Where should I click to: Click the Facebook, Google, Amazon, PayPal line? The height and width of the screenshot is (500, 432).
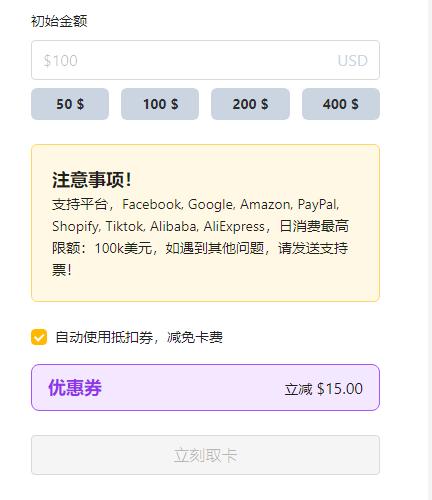(x=231, y=204)
